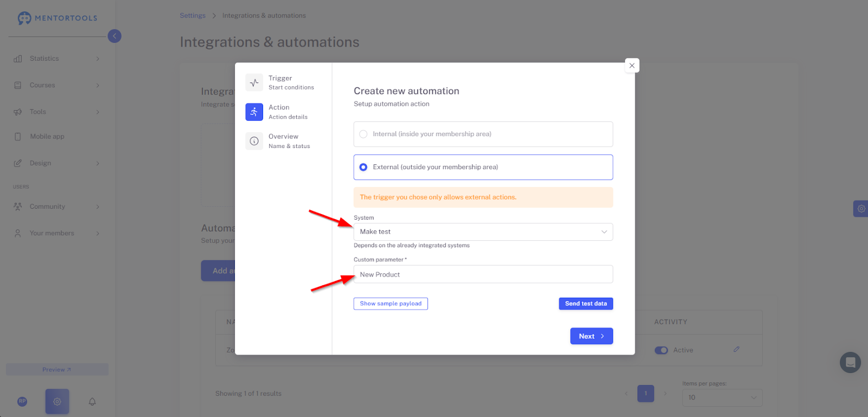Viewport: 868px width, 417px height.
Task: Click the Overview step info icon
Action: 254,141
